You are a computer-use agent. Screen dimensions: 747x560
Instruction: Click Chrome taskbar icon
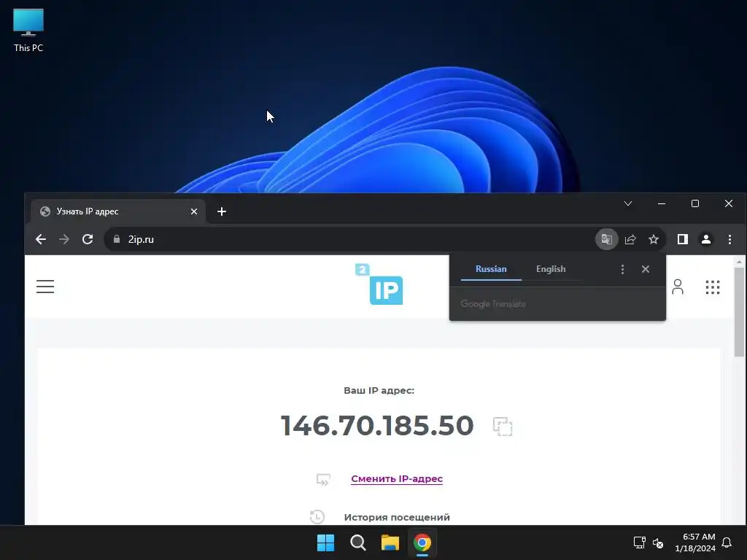pos(422,542)
